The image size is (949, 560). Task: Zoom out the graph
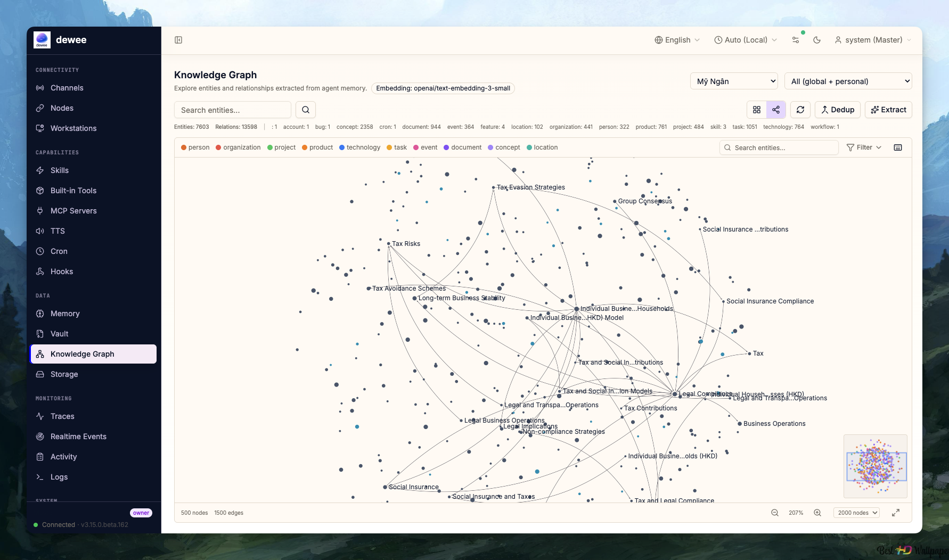click(x=775, y=513)
